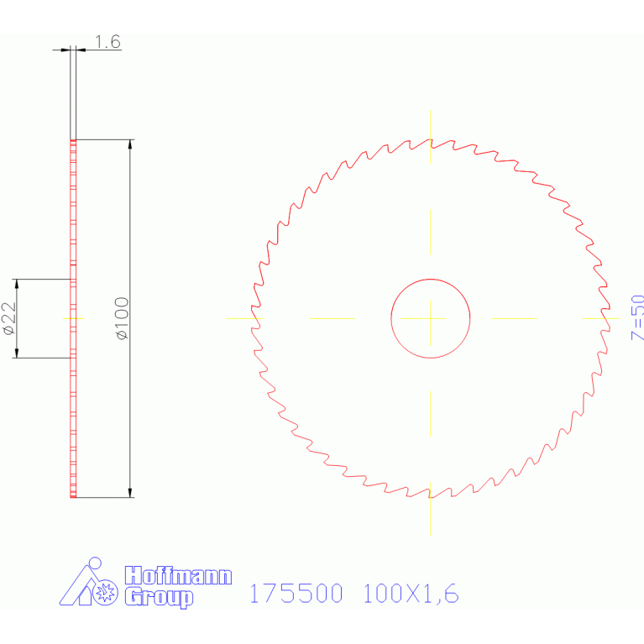Image resolution: width=644 pixels, height=644 pixels.
Task: Click the red side-view blade profile
Action: (x=73, y=319)
